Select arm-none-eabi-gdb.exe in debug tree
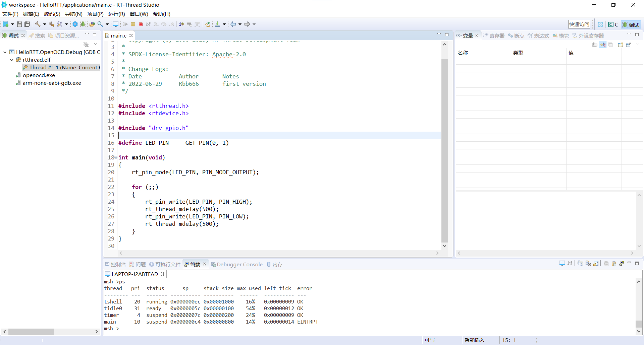Image resolution: width=644 pixels, height=345 pixels. 49,83
